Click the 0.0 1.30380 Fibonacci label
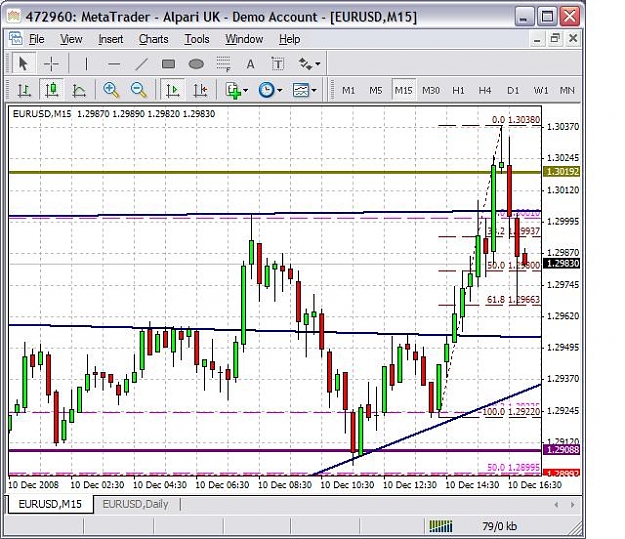Viewport: 625px width, 539px height. tap(516, 120)
